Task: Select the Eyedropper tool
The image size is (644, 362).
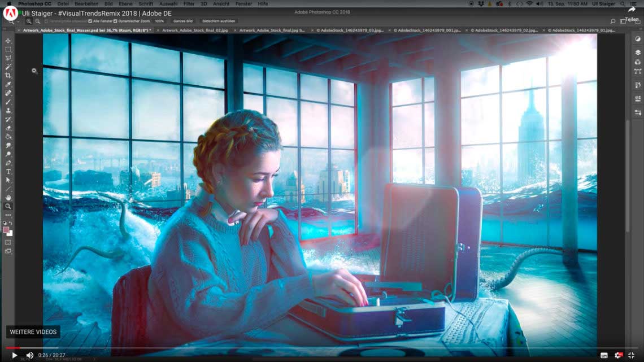Action: tap(8, 84)
